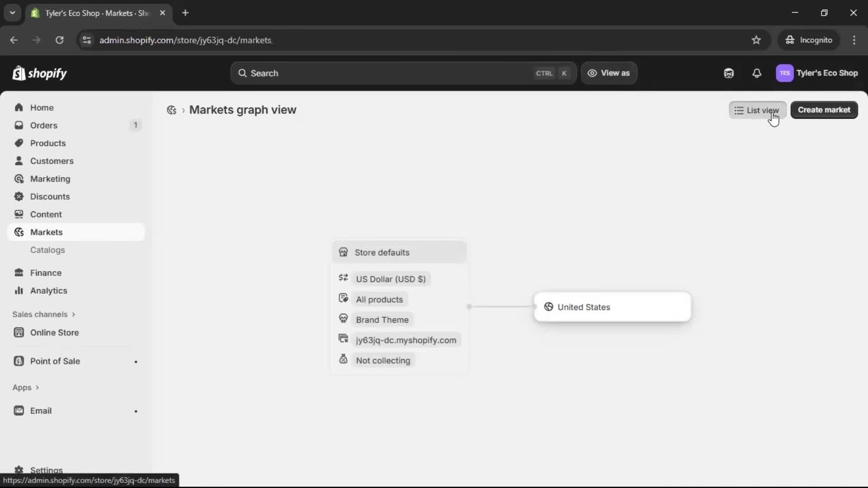Click the Online Store icon
868x488 pixels.
pos(19,332)
